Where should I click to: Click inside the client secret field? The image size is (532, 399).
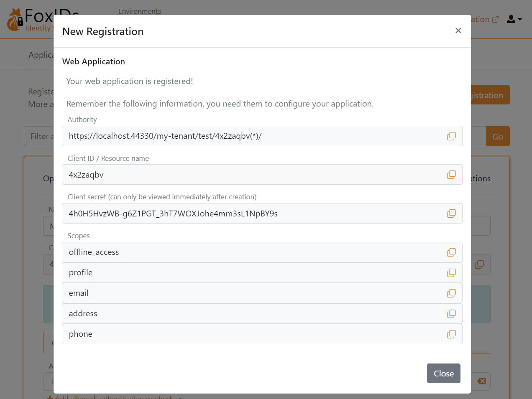click(x=251, y=213)
